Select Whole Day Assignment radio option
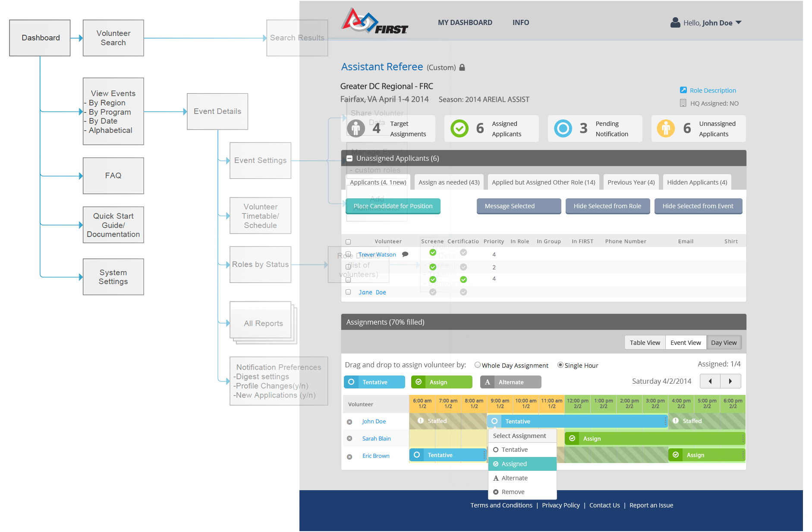The width and height of the screenshot is (812, 532). coord(477,365)
